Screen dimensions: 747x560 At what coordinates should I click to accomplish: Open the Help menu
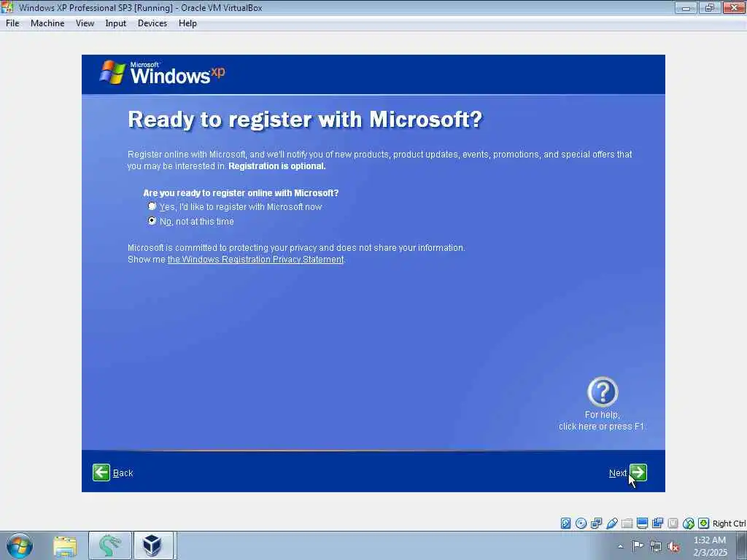pos(187,23)
